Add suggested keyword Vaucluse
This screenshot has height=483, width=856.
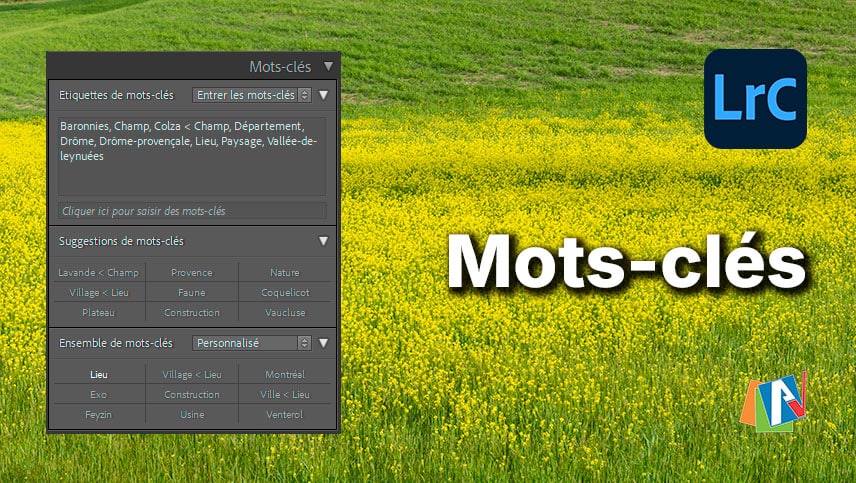tap(285, 313)
